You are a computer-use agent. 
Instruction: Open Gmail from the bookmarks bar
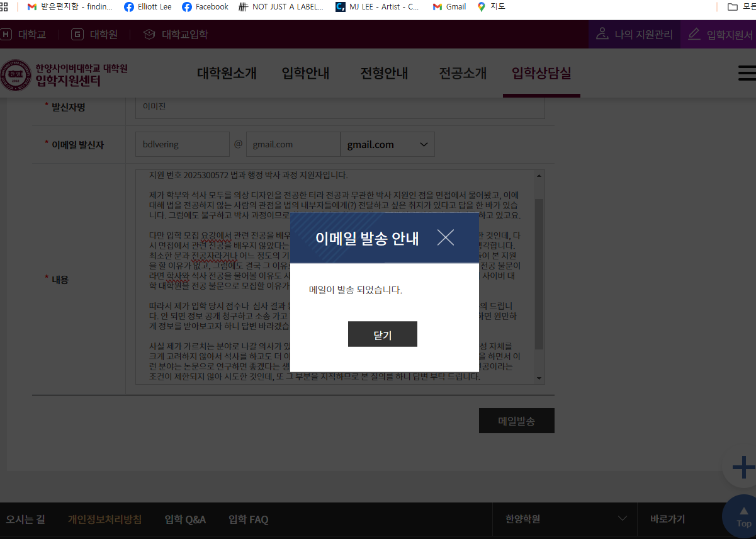(x=449, y=7)
